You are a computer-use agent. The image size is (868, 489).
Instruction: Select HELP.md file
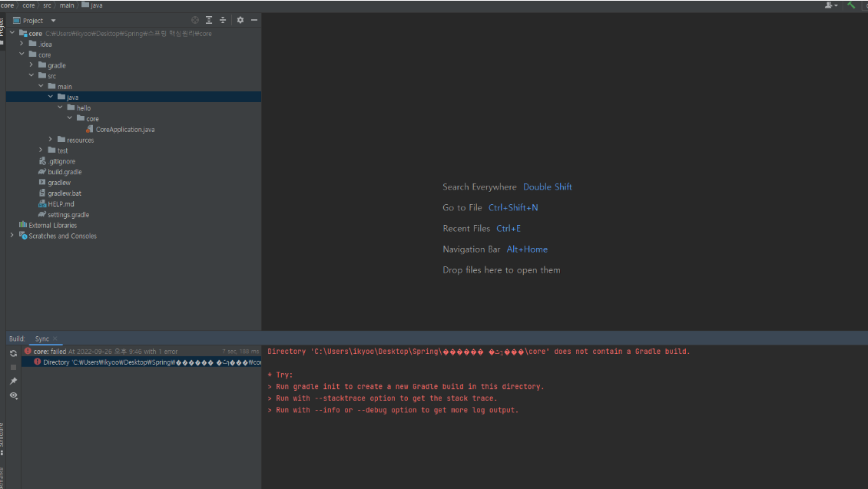(56, 204)
